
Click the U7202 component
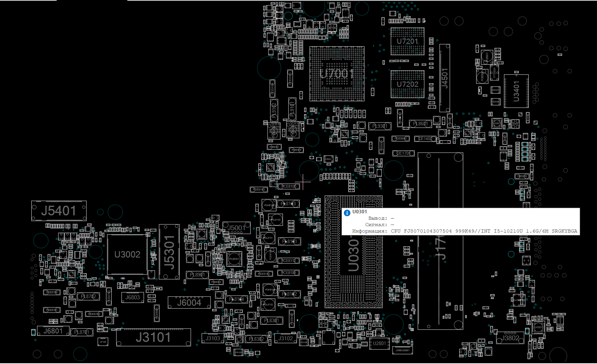(x=407, y=84)
